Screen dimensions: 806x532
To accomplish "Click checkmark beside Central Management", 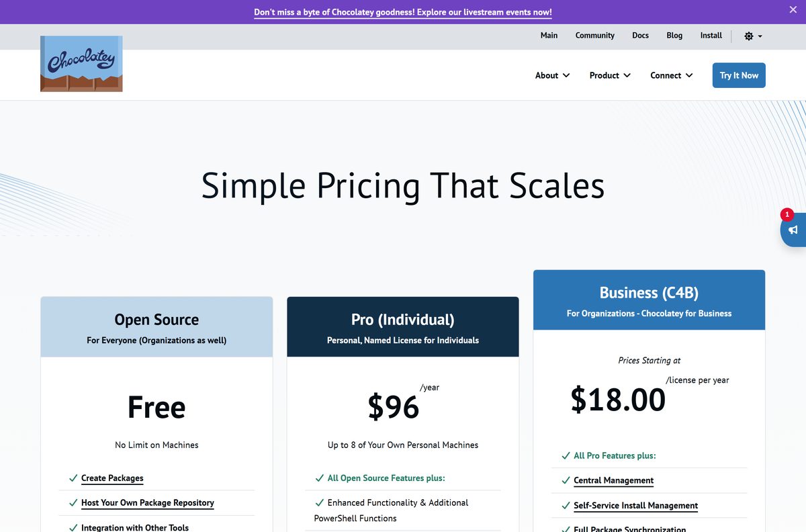I will (x=566, y=480).
